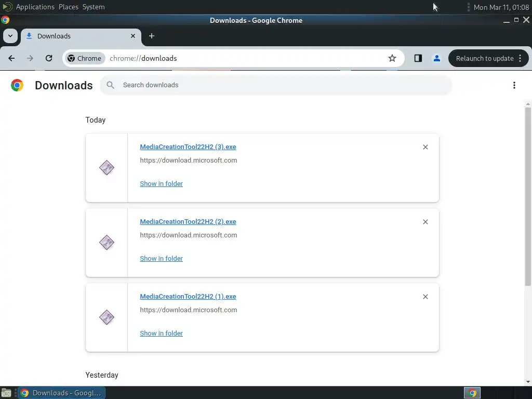Open the Places menu
Image resolution: width=532 pixels, height=399 pixels.
(68, 7)
